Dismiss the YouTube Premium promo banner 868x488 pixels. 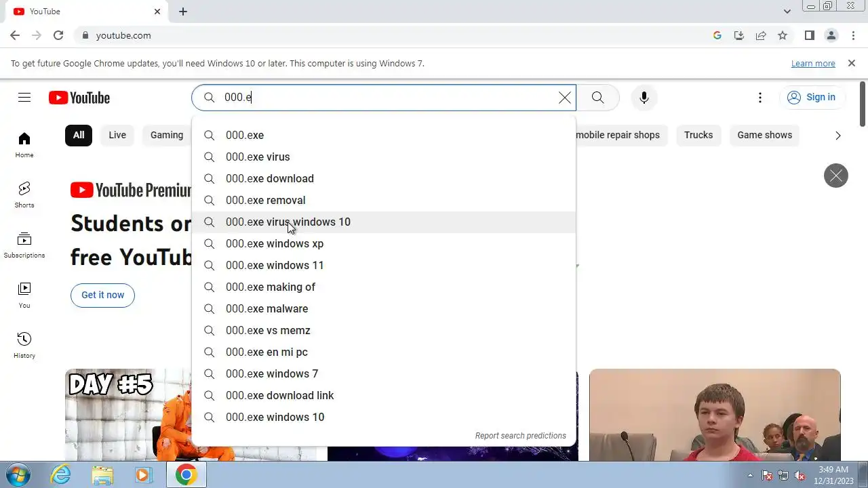click(x=836, y=176)
